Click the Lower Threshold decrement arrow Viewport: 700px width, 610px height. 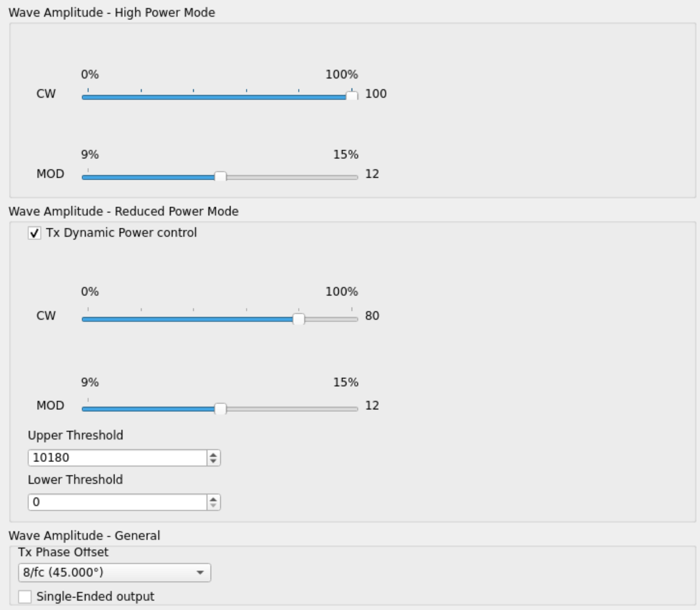[x=213, y=505]
